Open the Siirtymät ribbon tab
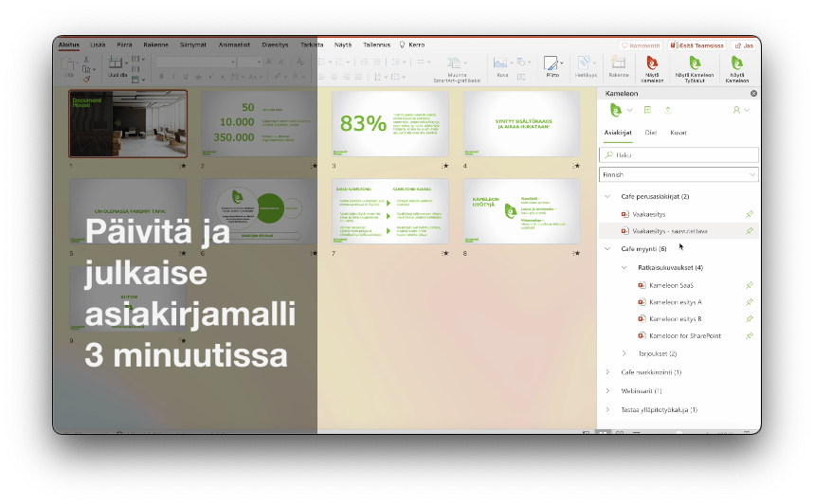This screenshot has height=504, width=814. [193, 45]
